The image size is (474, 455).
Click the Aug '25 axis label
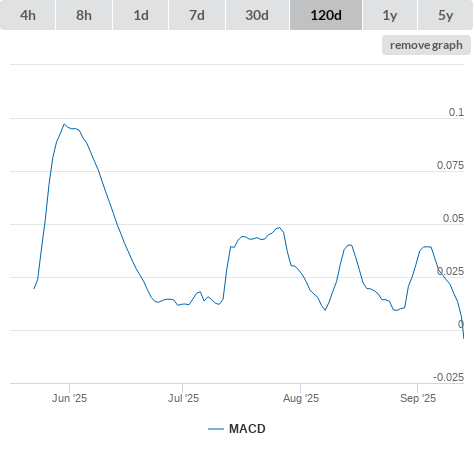(x=301, y=398)
